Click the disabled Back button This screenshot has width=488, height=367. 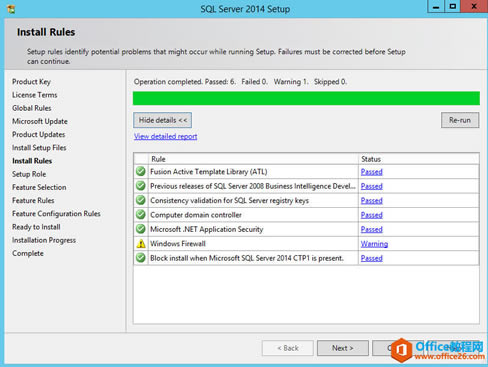(x=288, y=348)
